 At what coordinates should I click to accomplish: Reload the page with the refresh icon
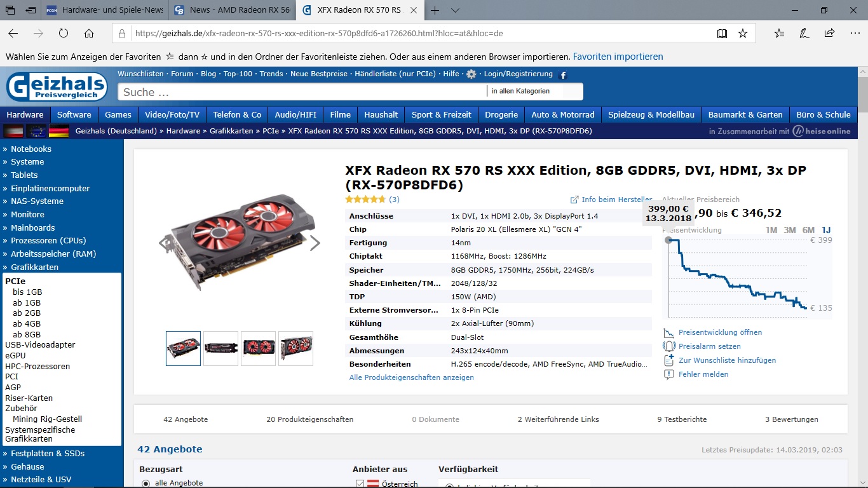pos(64,33)
